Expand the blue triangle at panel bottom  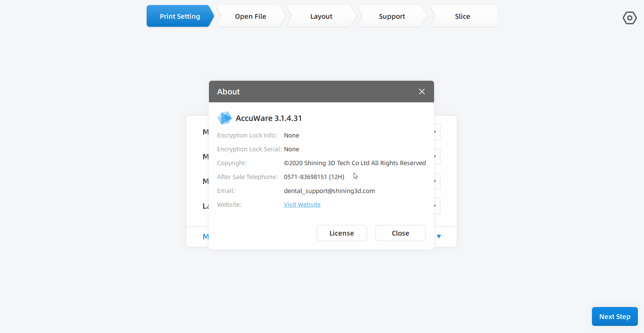tap(439, 236)
